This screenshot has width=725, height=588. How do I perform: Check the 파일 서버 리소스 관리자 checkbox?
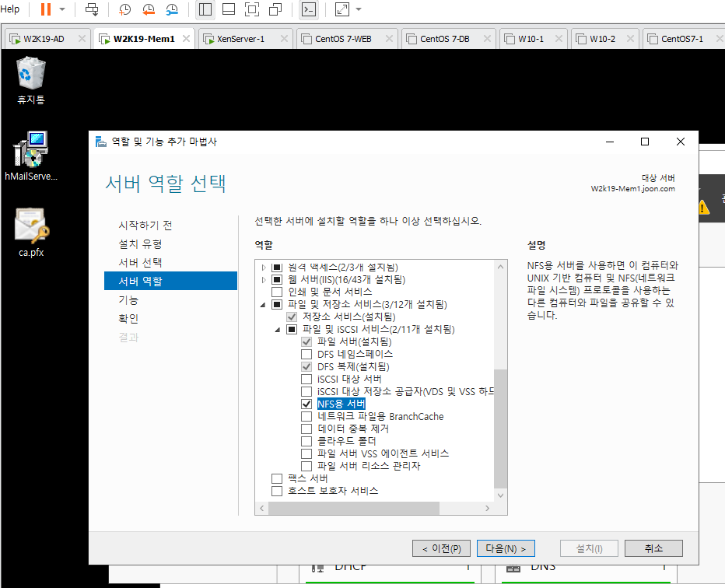(306, 466)
